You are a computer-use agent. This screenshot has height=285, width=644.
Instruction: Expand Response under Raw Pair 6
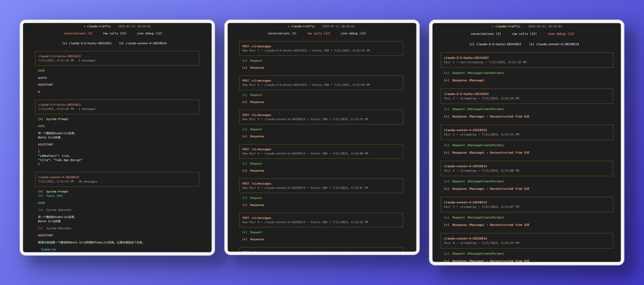coord(253,239)
